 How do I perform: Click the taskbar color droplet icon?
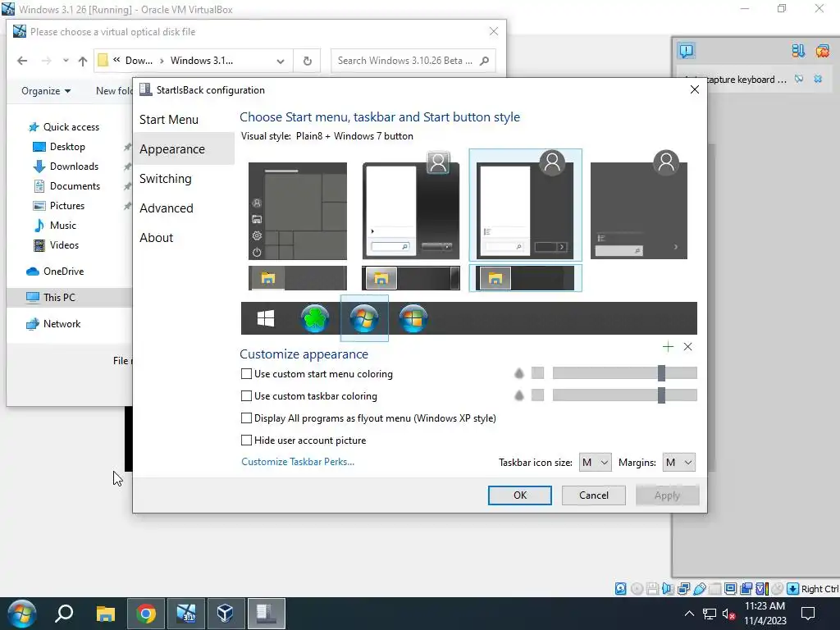(x=518, y=395)
